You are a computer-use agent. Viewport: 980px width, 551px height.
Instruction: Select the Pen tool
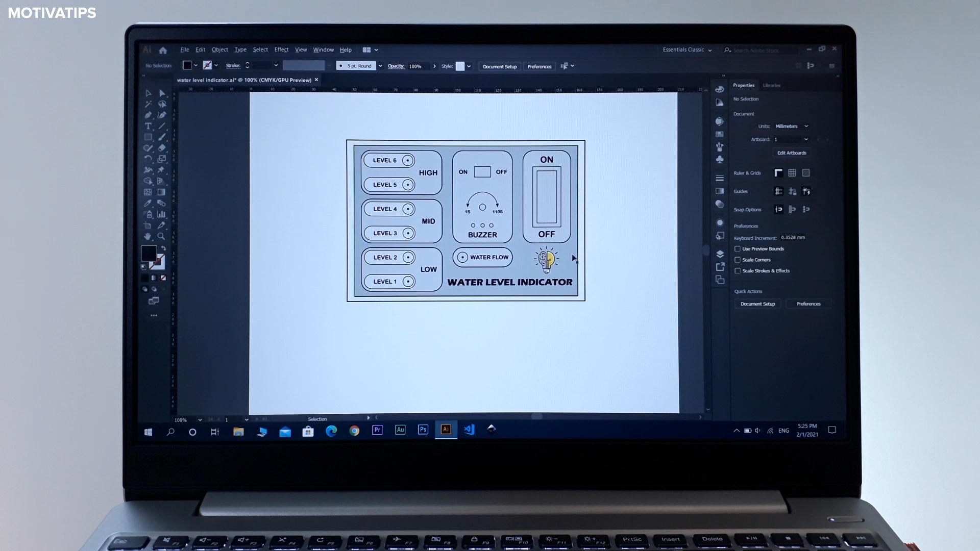148,115
